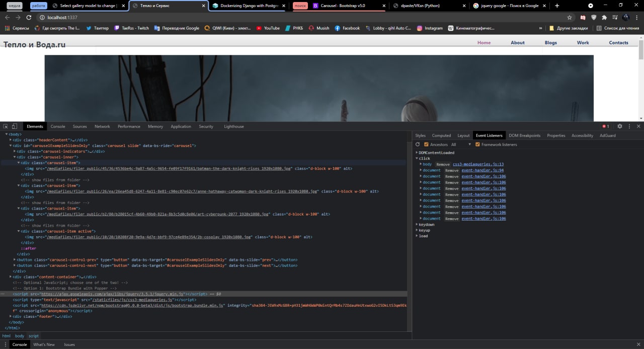Switch to the Carousel - Bootstrap v5.0 tab
The image size is (644, 349).
click(x=348, y=6)
